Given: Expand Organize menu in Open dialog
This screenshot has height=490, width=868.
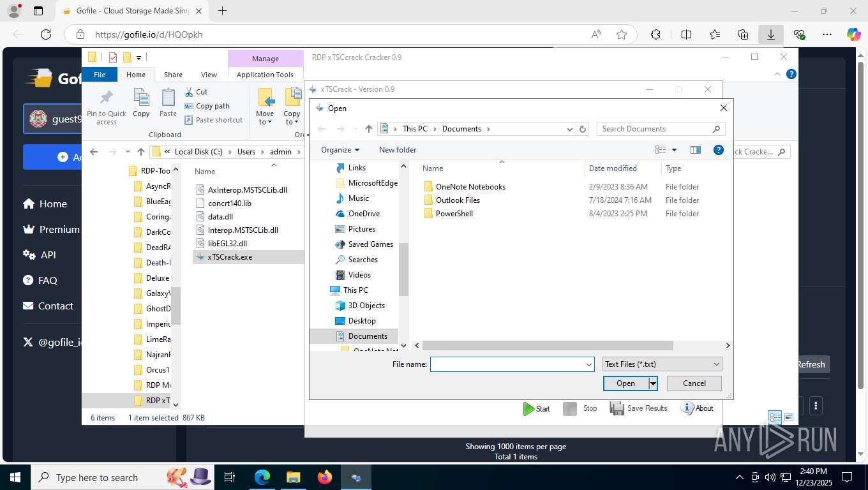Looking at the screenshot, I should pyautogui.click(x=340, y=150).
